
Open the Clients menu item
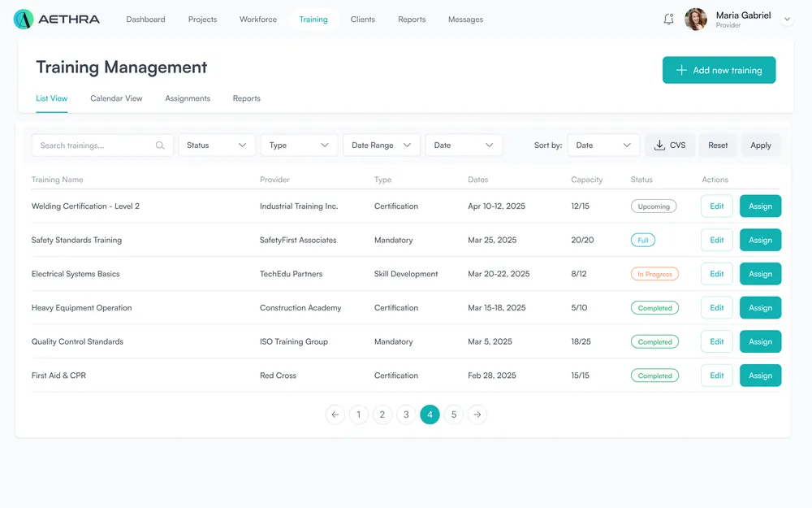[x=362, y=20]
